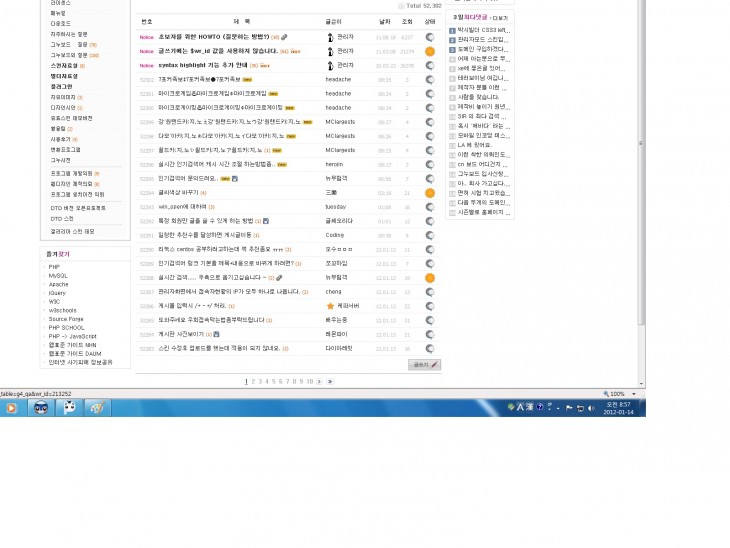
Task: Click post number '52291' cell
Action: pyautogui.click(x=147, y=236)
